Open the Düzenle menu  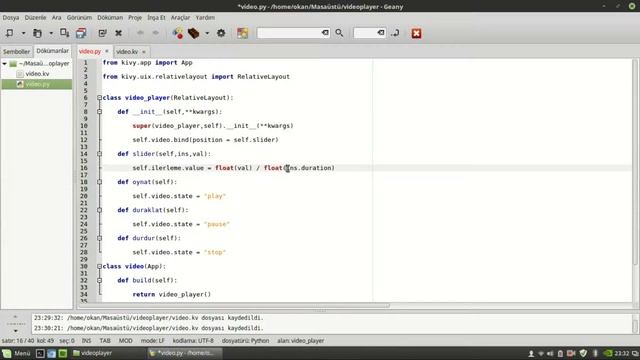(x=35, y=18)
